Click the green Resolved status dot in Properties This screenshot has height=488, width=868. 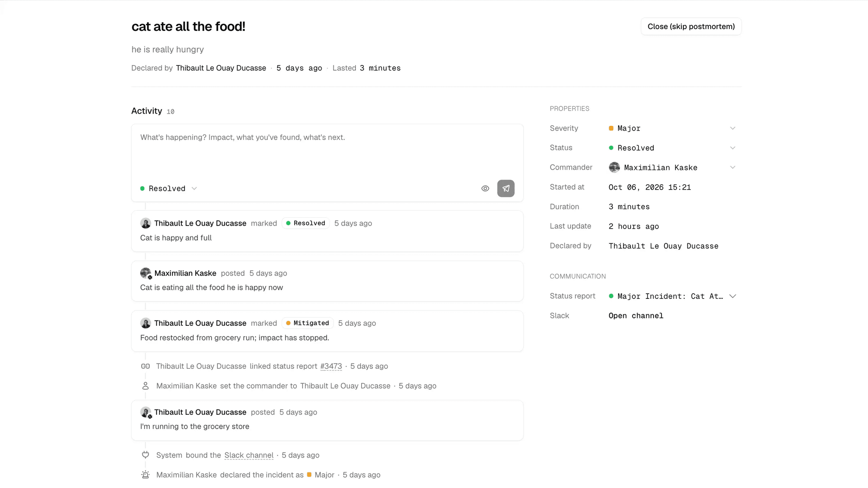(x=611, y=148)
